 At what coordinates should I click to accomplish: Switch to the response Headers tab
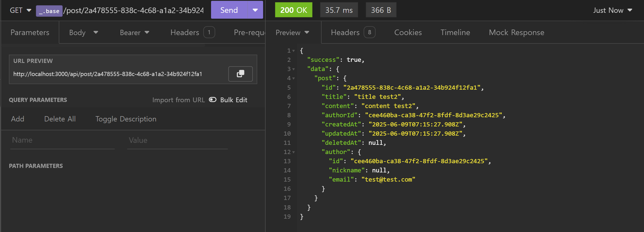(x=353, y=32)
